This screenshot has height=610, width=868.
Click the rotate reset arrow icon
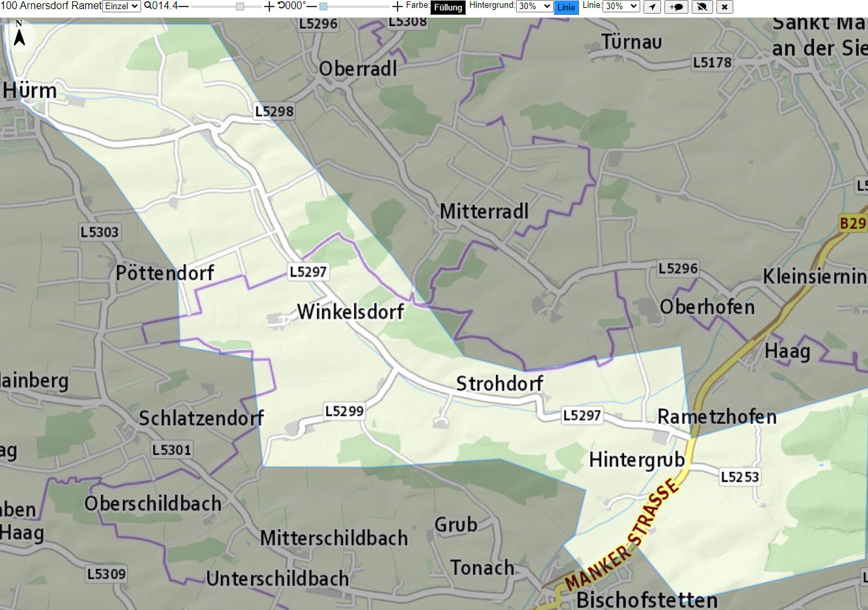point(281,5)
